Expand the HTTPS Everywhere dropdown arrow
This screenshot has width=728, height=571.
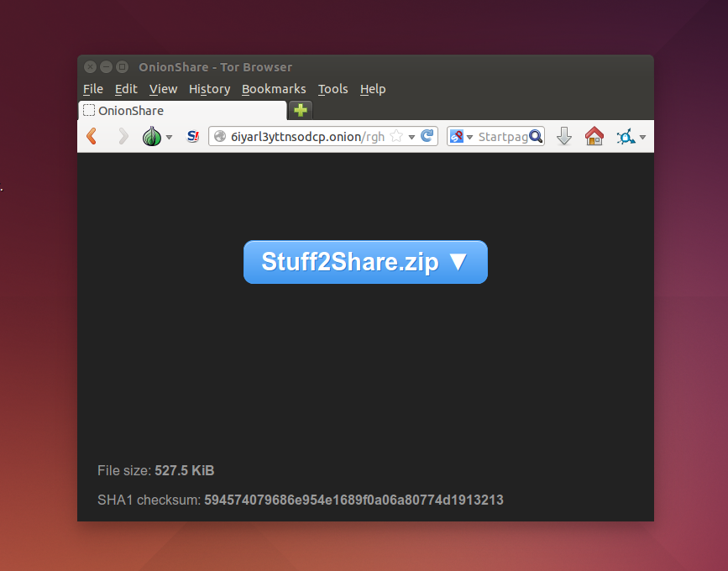(x=642, y=137)
